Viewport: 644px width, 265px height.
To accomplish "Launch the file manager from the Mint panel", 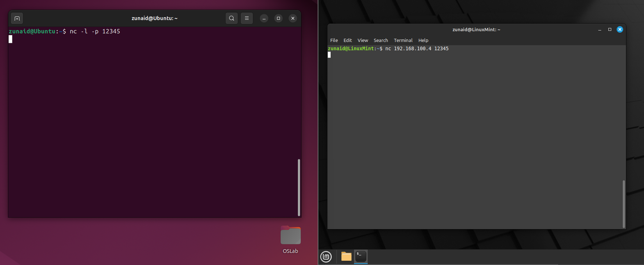I will click(x=346, y=256).
